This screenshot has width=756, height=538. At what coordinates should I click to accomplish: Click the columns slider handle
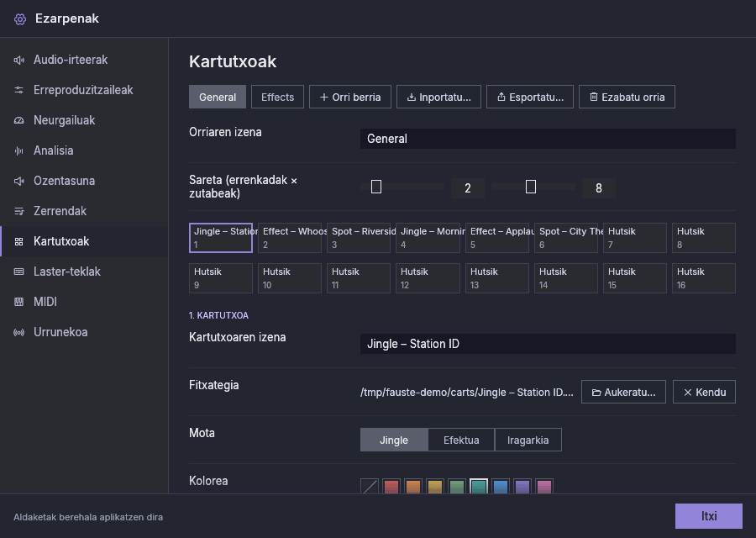click(x=530, y=187)
